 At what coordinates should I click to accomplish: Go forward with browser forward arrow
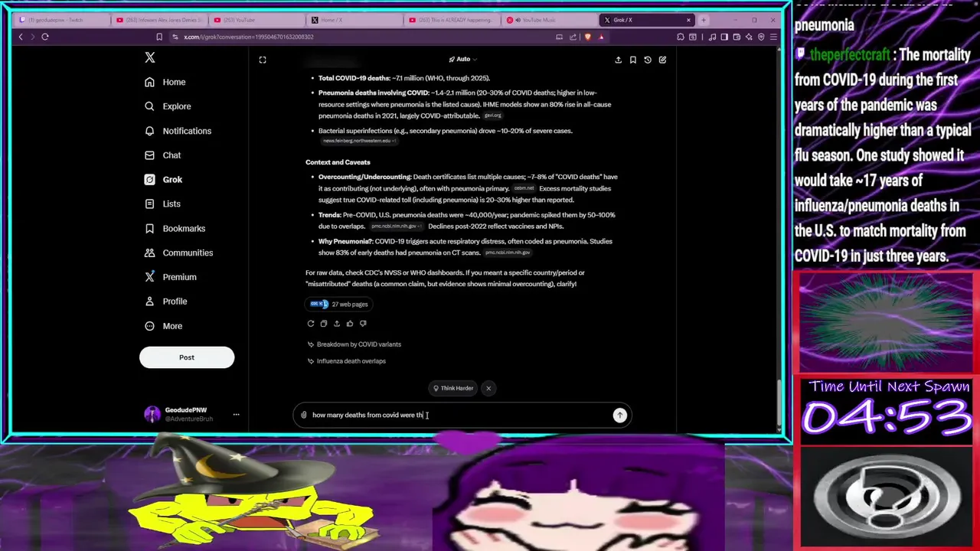tap(32, 37)
